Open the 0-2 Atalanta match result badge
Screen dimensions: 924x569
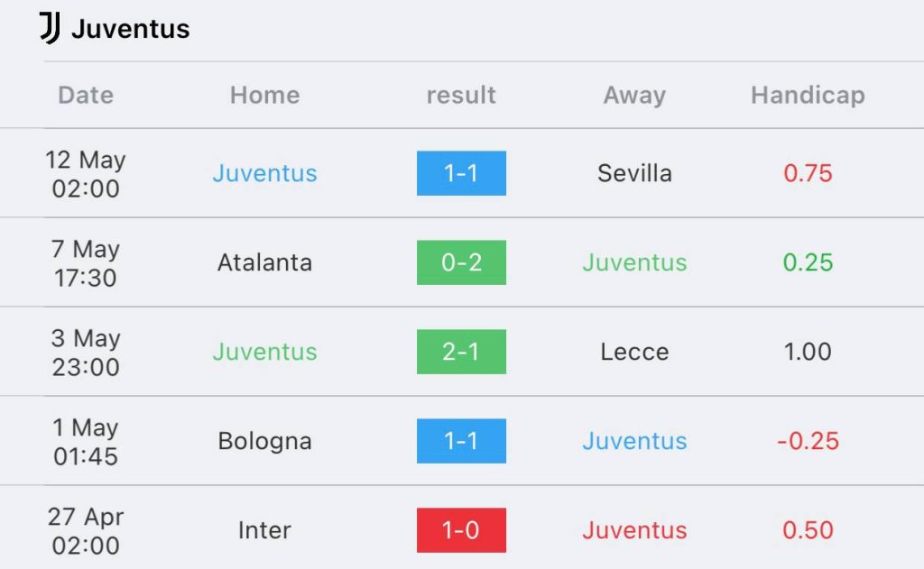pos(461,262)
